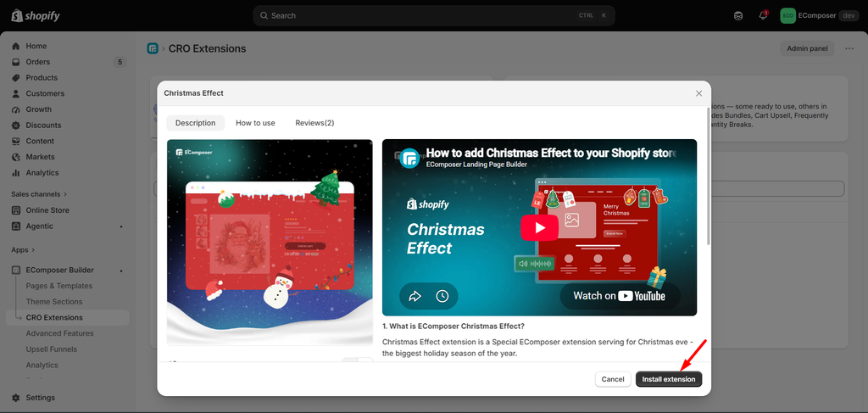Screen dimensions: 868x413
Task: Open Theme Sections in the sidebar
Action: tap(54, 302)
